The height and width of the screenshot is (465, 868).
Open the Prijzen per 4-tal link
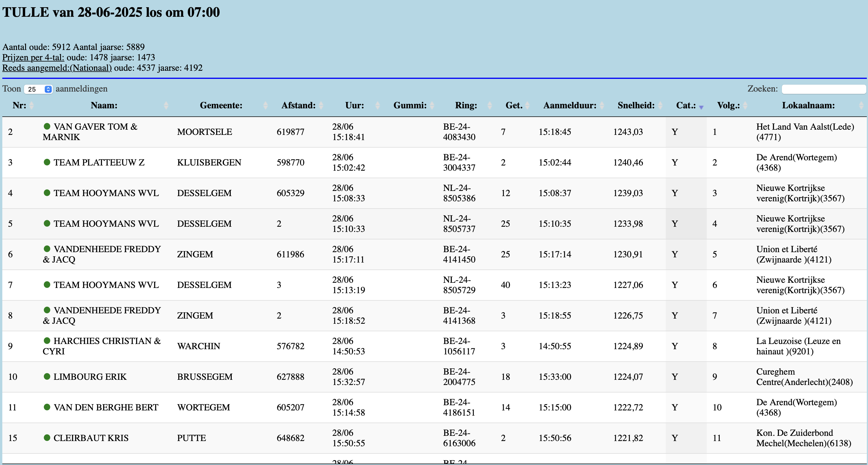pos(33,57)
